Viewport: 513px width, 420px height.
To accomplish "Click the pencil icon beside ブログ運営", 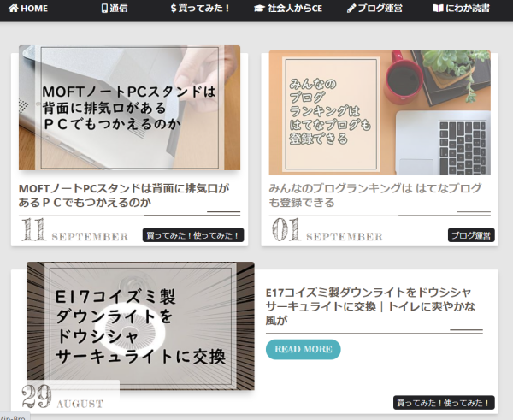I will click(x=351, y=9).
